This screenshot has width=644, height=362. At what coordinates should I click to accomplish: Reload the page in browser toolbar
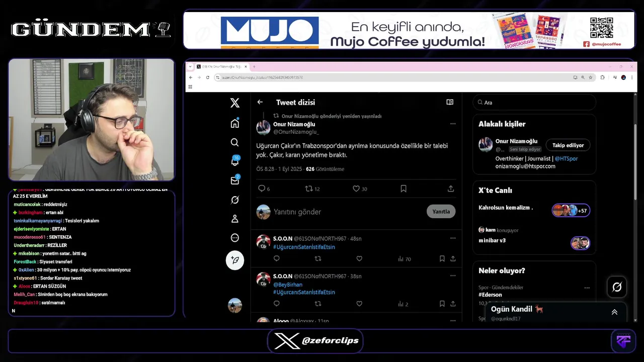click(207, 77)
